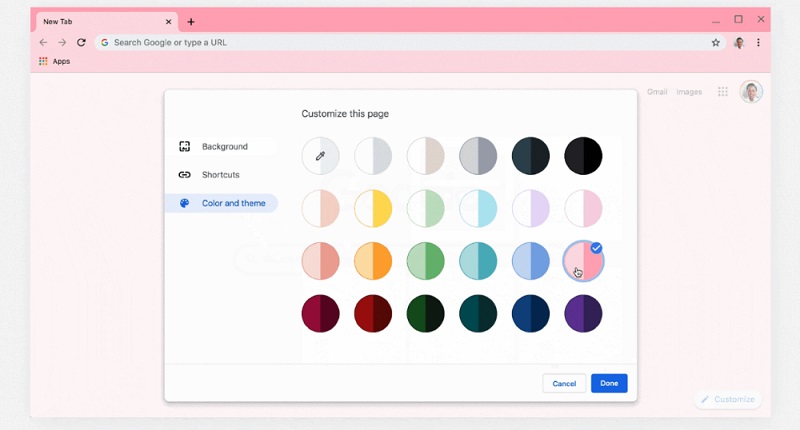
Task: Click the Cancel button
Action: click(564, 384)
